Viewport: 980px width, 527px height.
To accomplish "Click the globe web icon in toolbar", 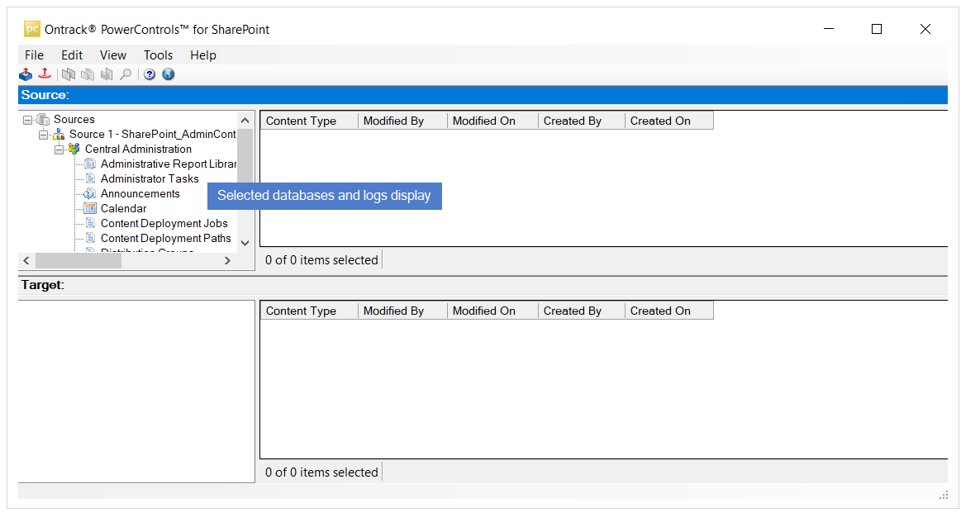I will click(168, 74).
